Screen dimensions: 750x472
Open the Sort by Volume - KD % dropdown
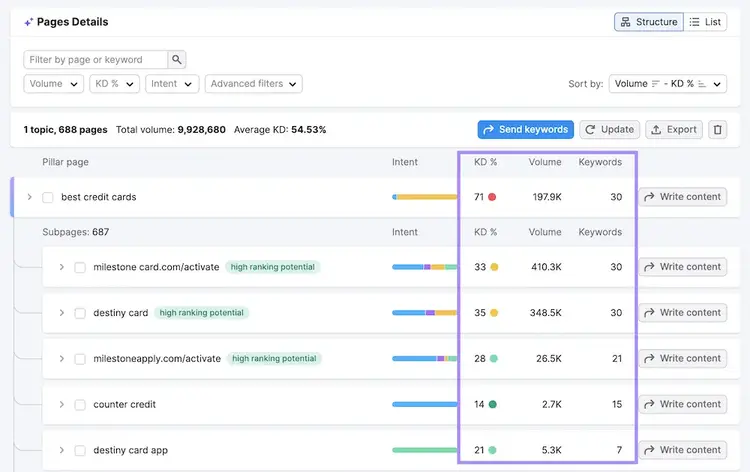point(668,84)
